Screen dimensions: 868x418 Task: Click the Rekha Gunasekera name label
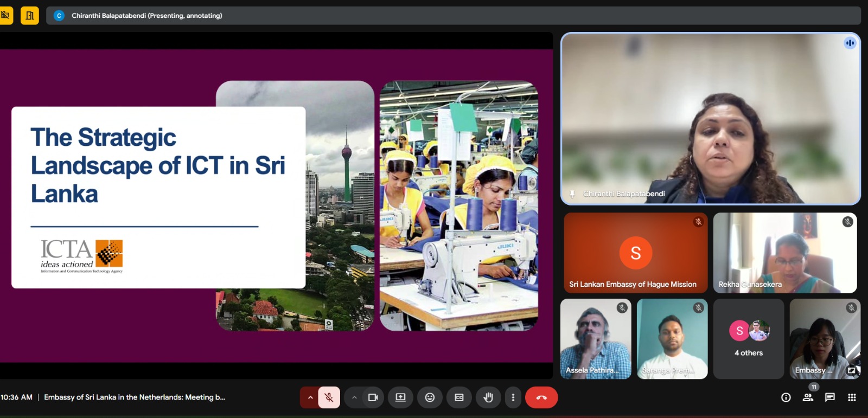pyautogui.click(x=750, y=284)
